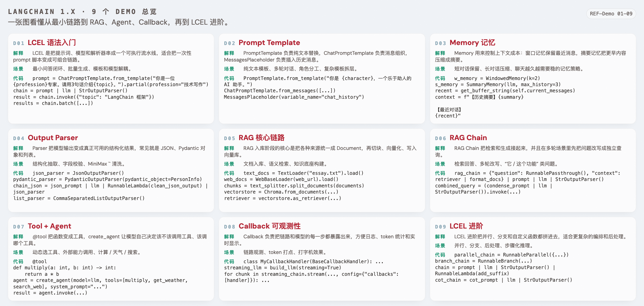Click scenario text 链路观测、token 打点
The height and width of the screenshot is (306, 644).
pos(285,252)
